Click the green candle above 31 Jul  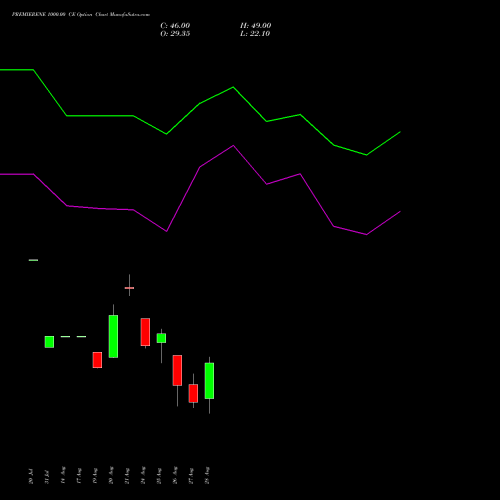(49, 342)
